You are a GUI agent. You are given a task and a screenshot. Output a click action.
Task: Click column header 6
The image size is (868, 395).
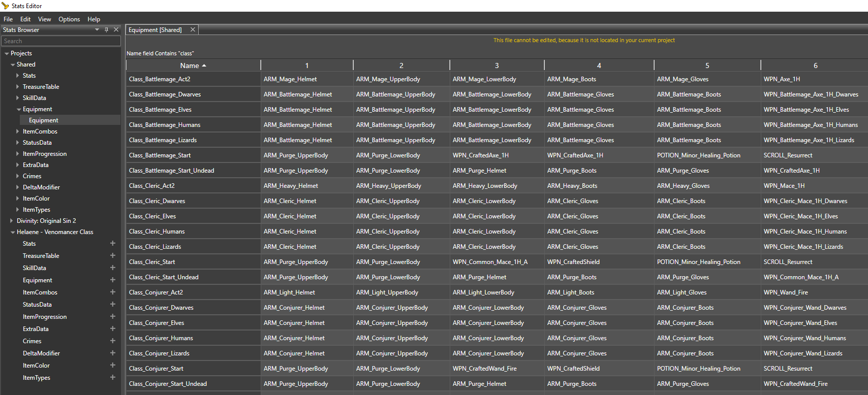tap(815, 65)
